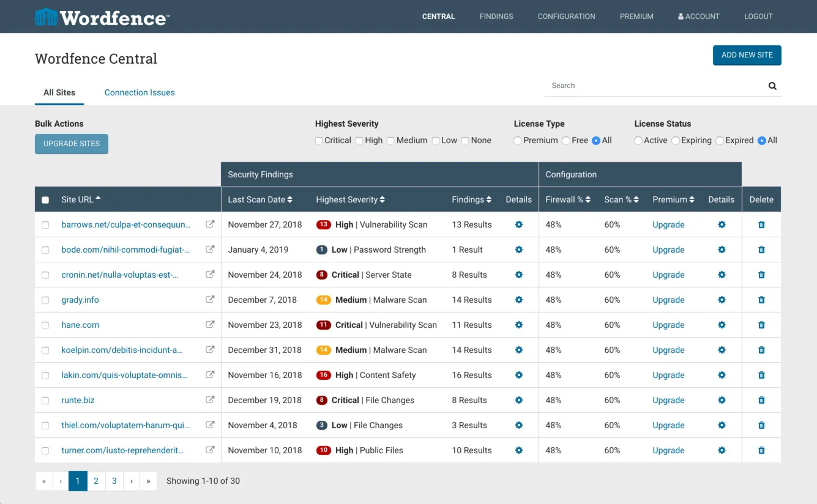
Task: Click the Wordfence logo
Action: (x=102, y=17)
